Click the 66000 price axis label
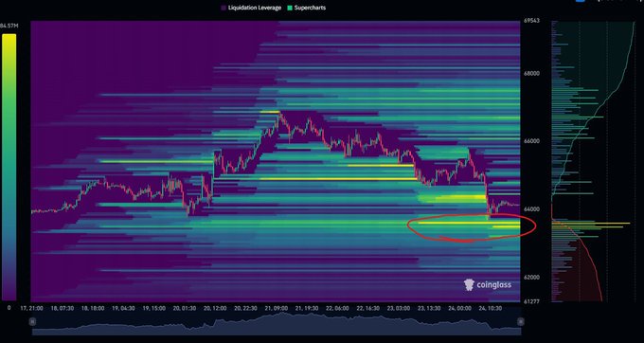The width and height of the screenshot is (644, 343). 532,141
